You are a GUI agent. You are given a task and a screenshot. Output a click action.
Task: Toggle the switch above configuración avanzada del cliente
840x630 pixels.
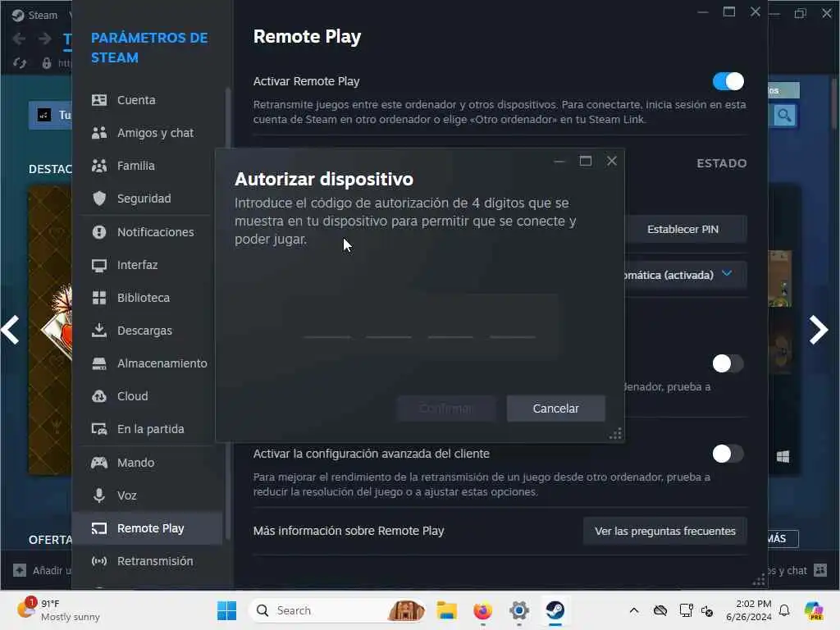click(x=728, y=363)
